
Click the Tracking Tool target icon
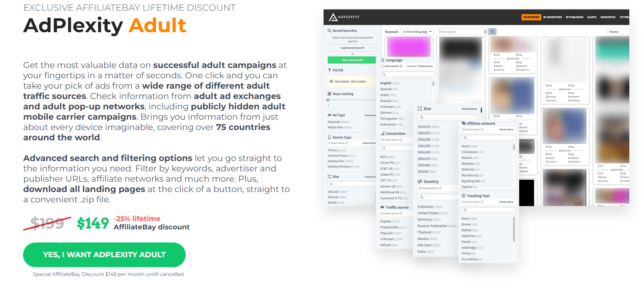[464, 196]
